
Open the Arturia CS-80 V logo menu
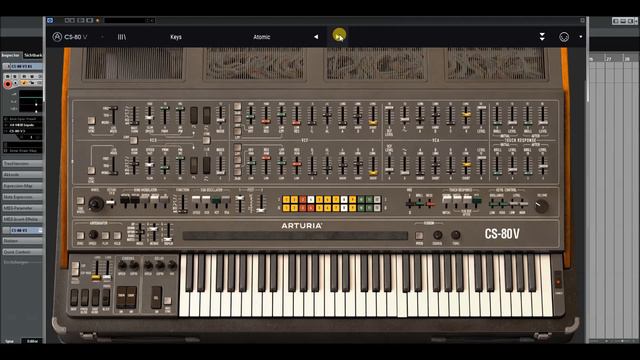[70, 37]
